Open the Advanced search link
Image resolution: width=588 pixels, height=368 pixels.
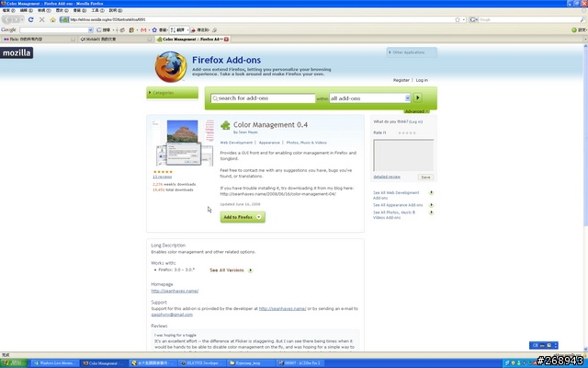[416, 111]
